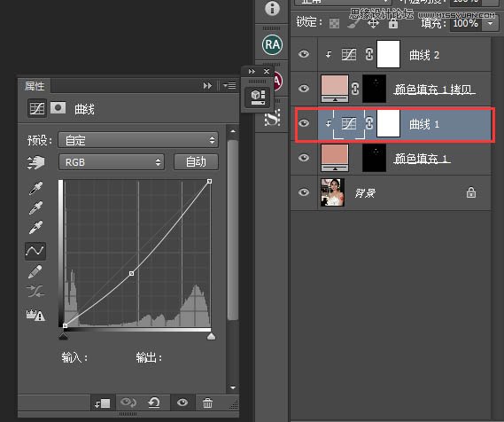The width and height of the screenshot is (504, 422).
Task: Click the green RA panel icon
Action: point(272,44)
